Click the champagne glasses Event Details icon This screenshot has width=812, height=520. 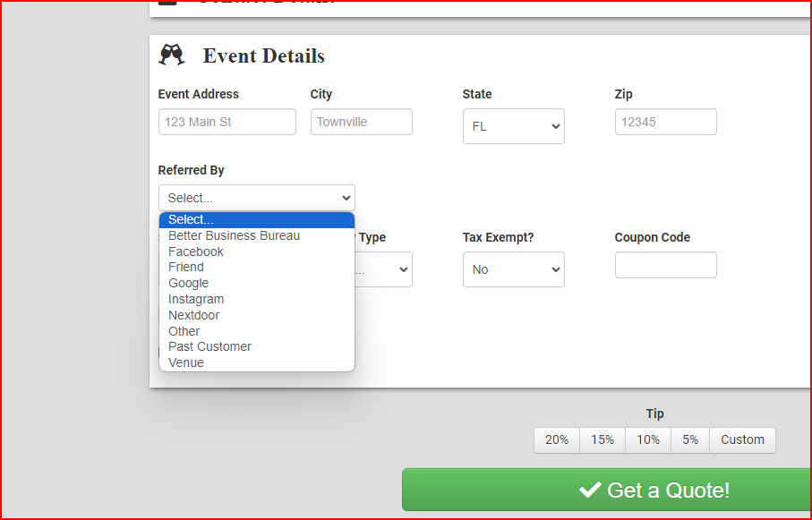pyautogui.click(x=171, y=55)
